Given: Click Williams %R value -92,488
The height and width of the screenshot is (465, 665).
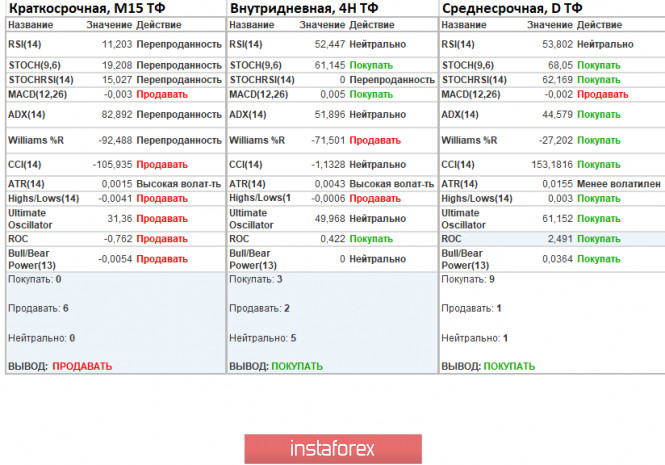Looking at the screenshot, I should (x=115, y=140).
